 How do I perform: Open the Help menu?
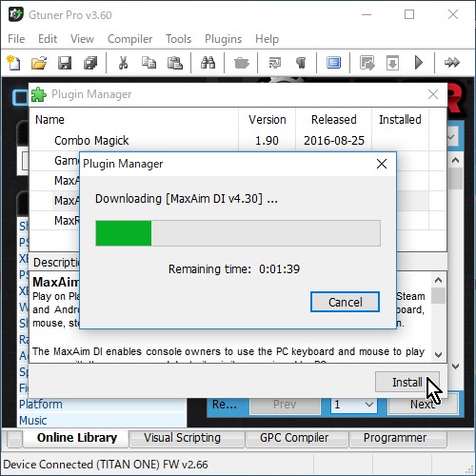268,39
